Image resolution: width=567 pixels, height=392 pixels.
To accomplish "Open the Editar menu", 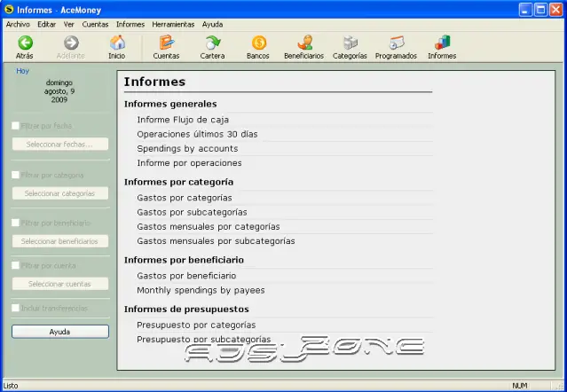I will point(47,25).
